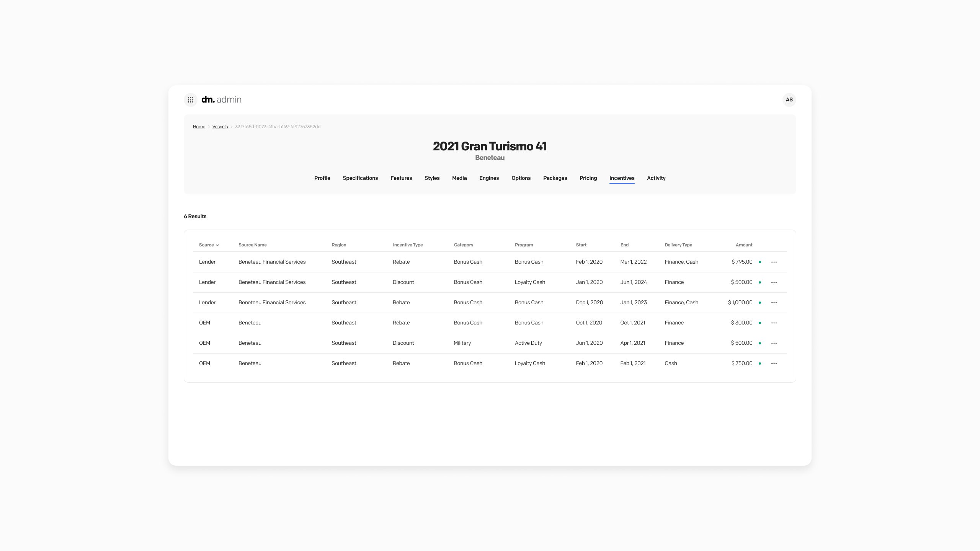Viewport: 980px width, 551px height.
Task: Open AS user avatar menu
Action: coord(789,100)
